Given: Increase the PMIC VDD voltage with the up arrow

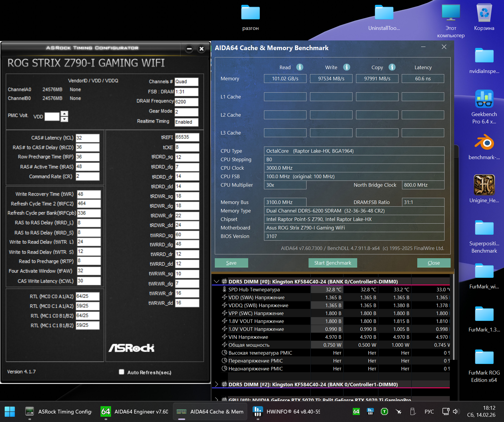Looking at the screenshot, I should (x=64, y=113).
